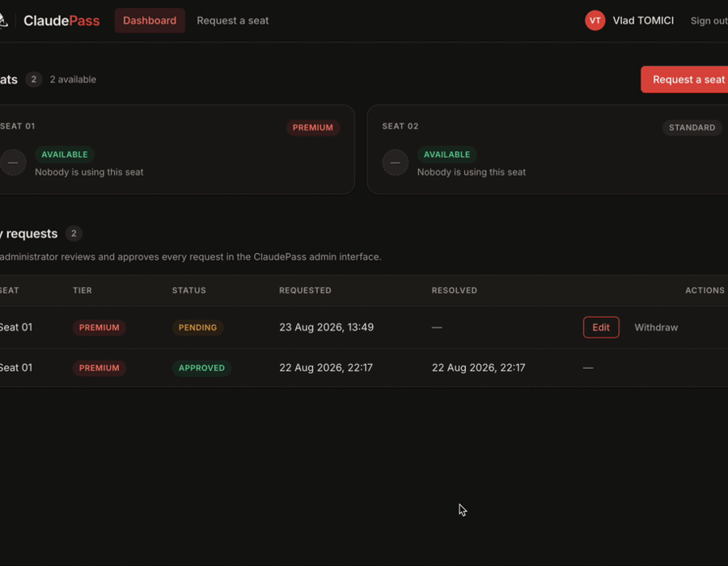Withdraw the pending Seat 01 request
Viewport: 728px width, 566px height.
656,327
